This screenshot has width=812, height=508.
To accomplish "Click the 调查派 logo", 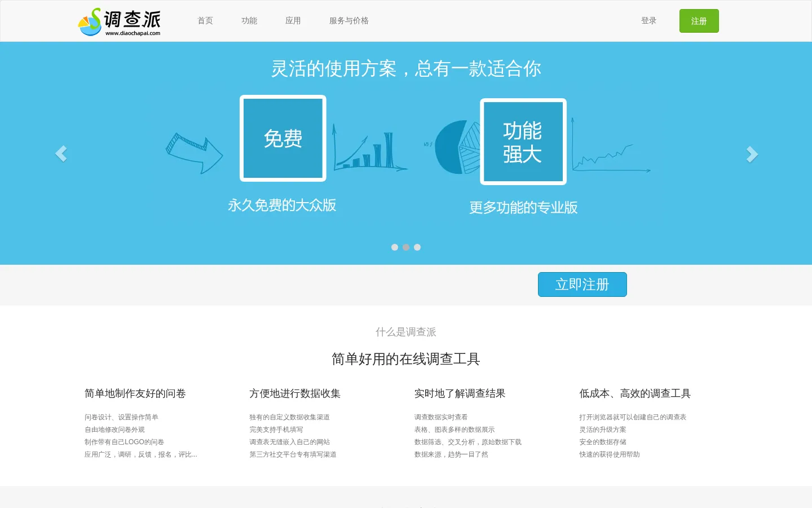I will (119, 21).
